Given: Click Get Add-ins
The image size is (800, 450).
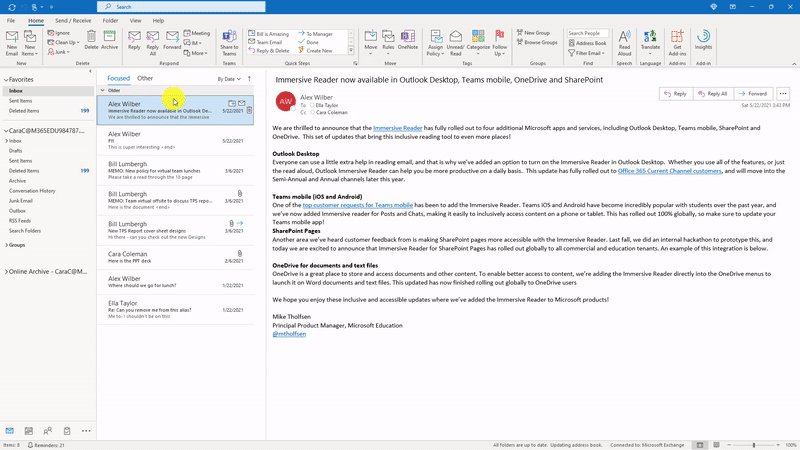Looking at the screenshot, I should [677, 43].
